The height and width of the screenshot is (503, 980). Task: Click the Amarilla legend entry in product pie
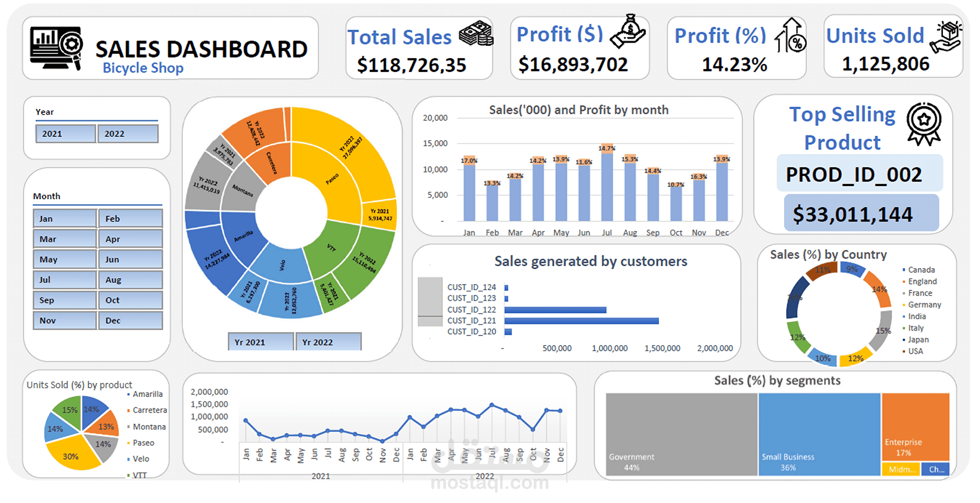(146, 394)
